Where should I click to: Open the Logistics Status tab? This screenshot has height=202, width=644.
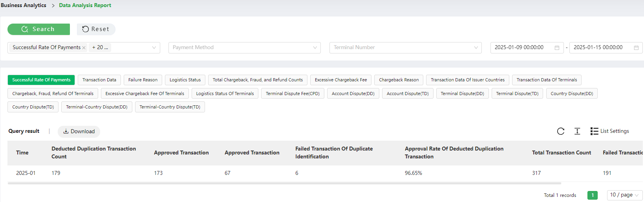185,80
